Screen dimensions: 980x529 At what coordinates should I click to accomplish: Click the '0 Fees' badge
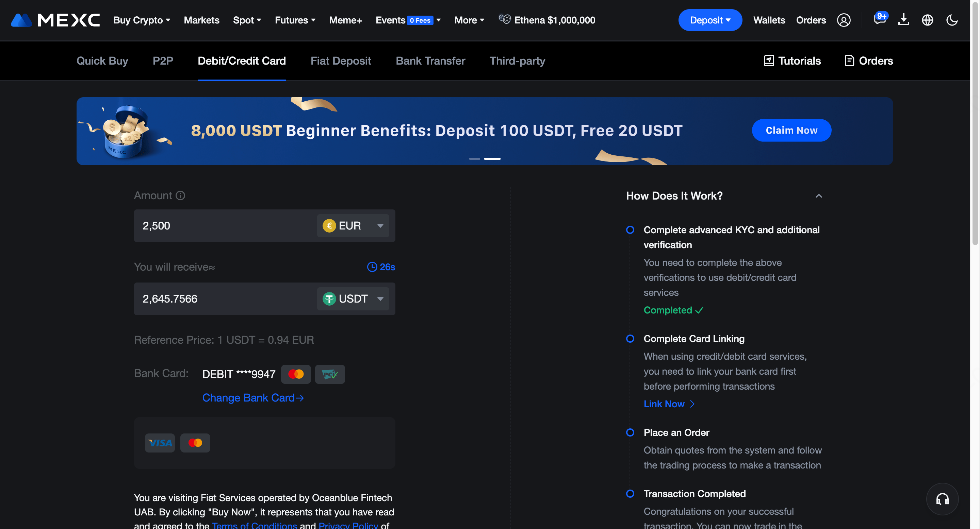pos(420,20)
